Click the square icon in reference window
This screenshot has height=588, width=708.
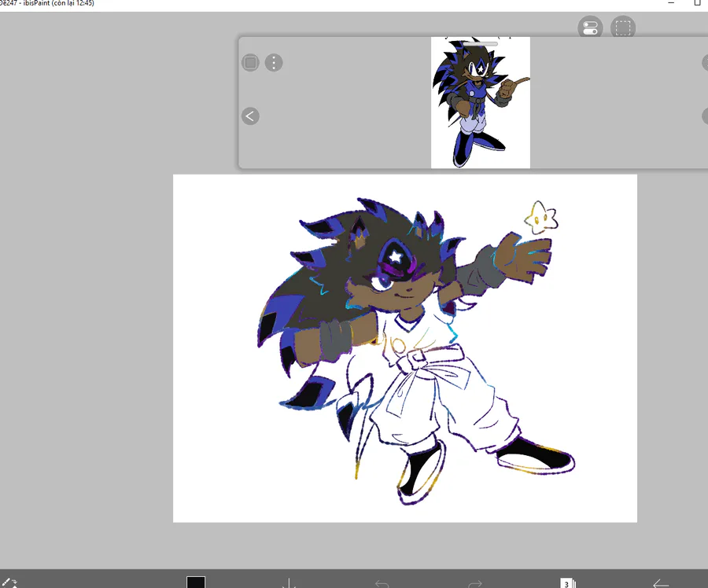click(x=251, y=62)
